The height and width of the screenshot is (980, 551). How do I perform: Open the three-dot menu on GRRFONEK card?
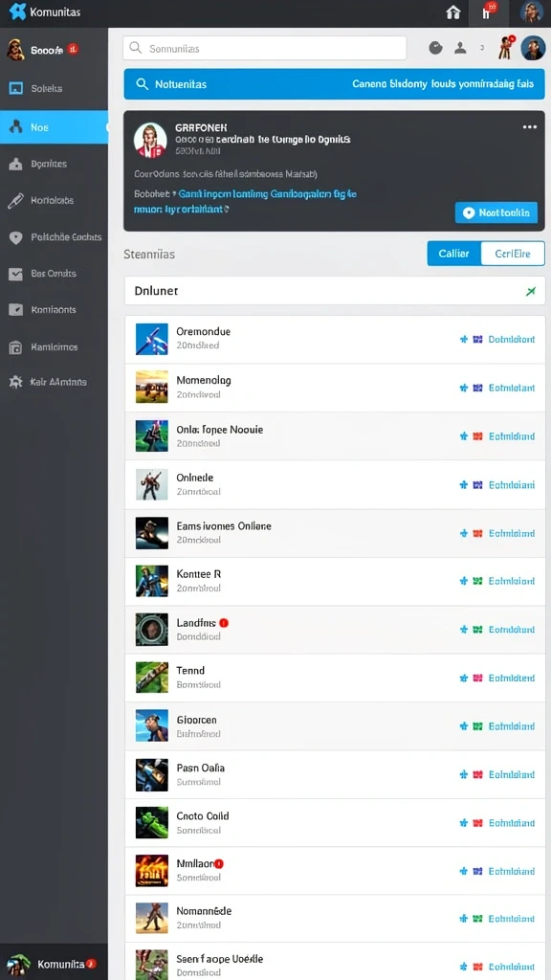click(530, 127)
